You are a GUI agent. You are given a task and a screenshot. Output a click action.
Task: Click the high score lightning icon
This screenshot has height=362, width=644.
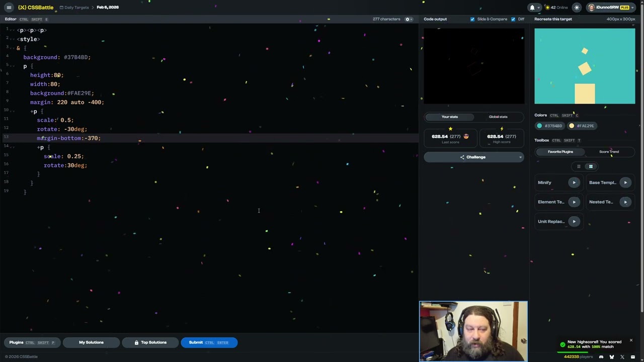pyautogui.click(x=502, y=129)
